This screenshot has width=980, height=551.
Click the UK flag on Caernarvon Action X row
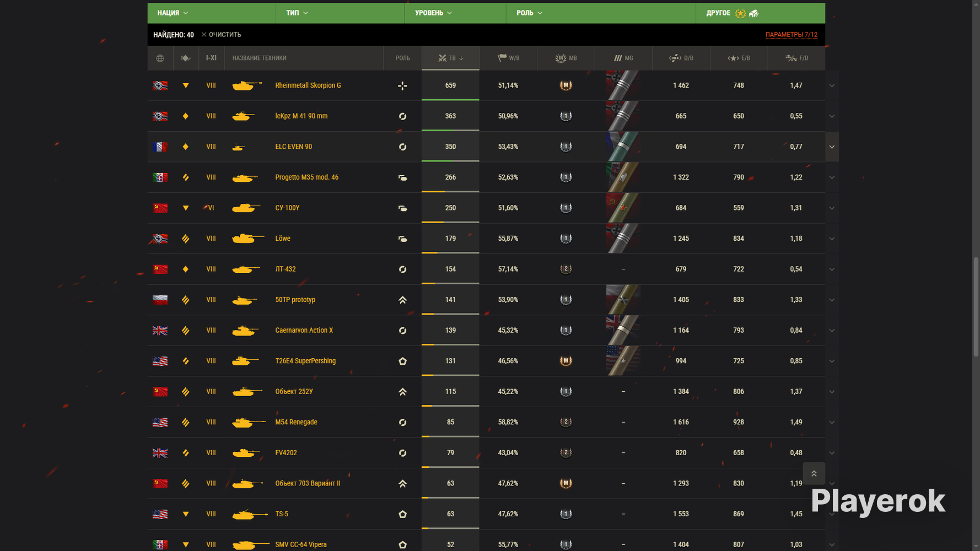pyautogui.click(x=160, y=331)
